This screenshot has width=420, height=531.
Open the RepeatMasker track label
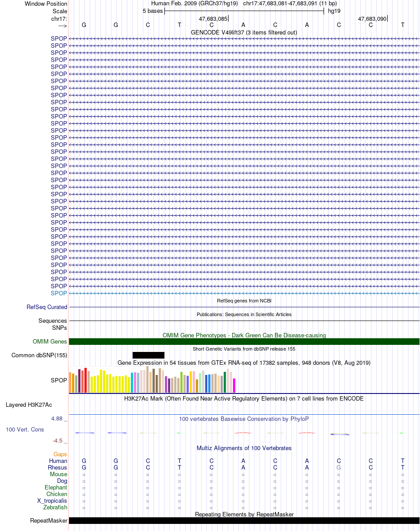pyautogui.click(x=49, y=520)
